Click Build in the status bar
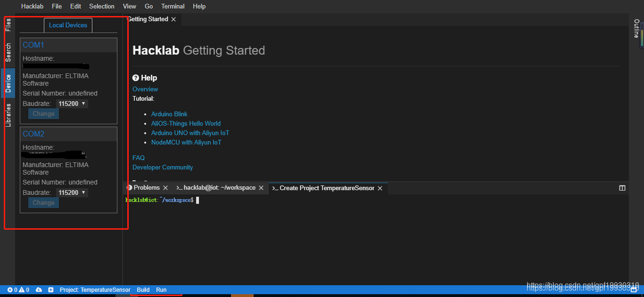This screenshot has height=297, width=644. [143, 290]
